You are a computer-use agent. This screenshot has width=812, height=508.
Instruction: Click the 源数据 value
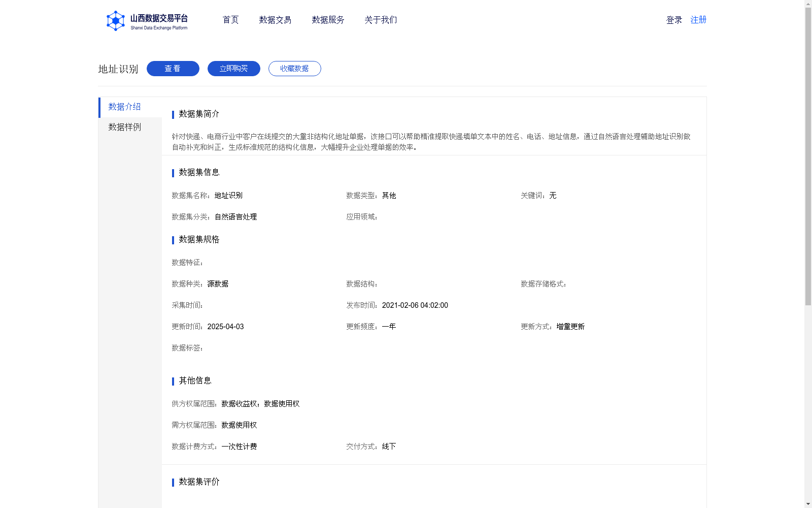218,284
